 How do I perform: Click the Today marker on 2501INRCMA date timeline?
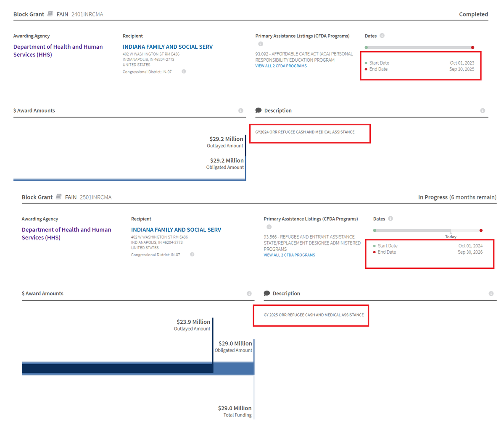[x=451, y=236]
